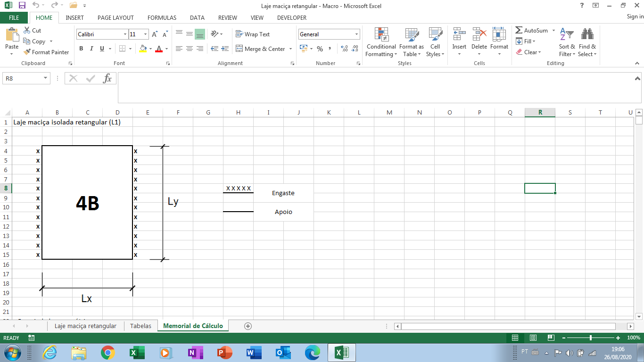Switch to the INSERT ribbon tab
The image size is (644, 362).
[x=74, y=17]
